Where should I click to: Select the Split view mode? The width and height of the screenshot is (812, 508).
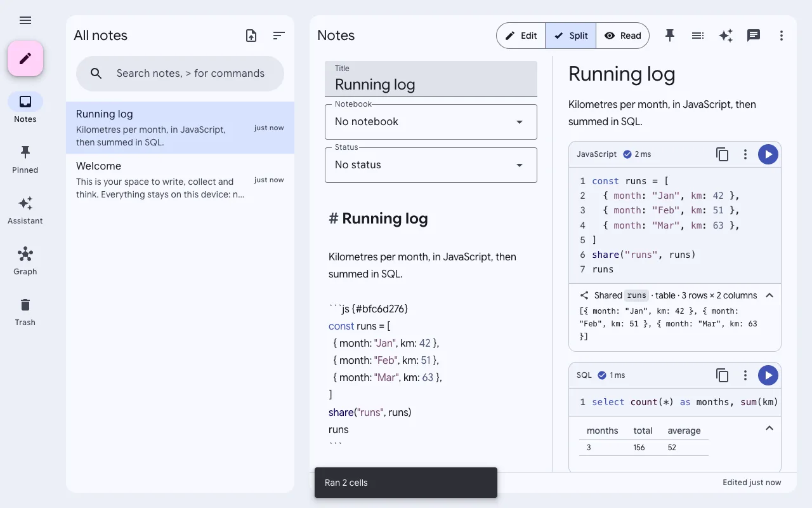[571, 36]
